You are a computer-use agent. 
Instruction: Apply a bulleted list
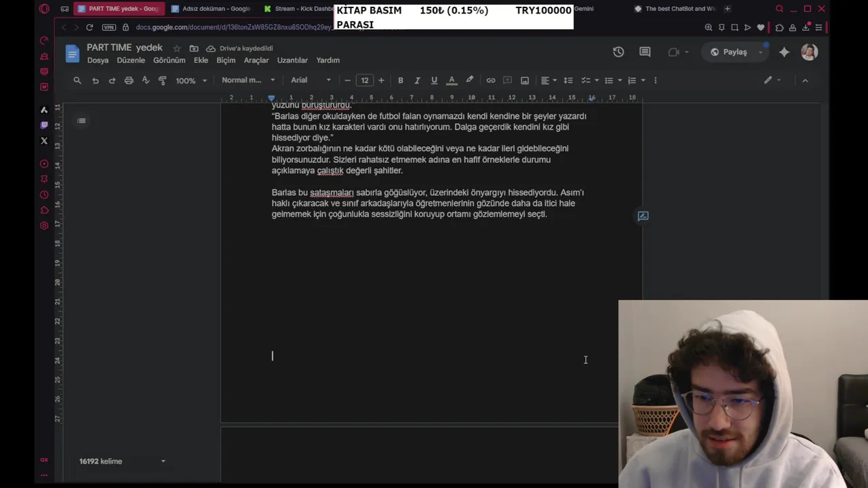[609, 80]
